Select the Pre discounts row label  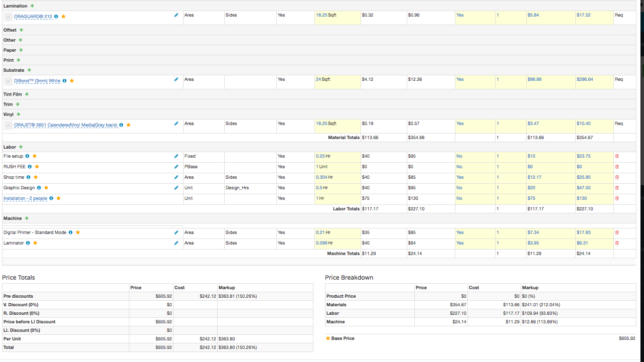pyautogui.click(x=18, y=296)
